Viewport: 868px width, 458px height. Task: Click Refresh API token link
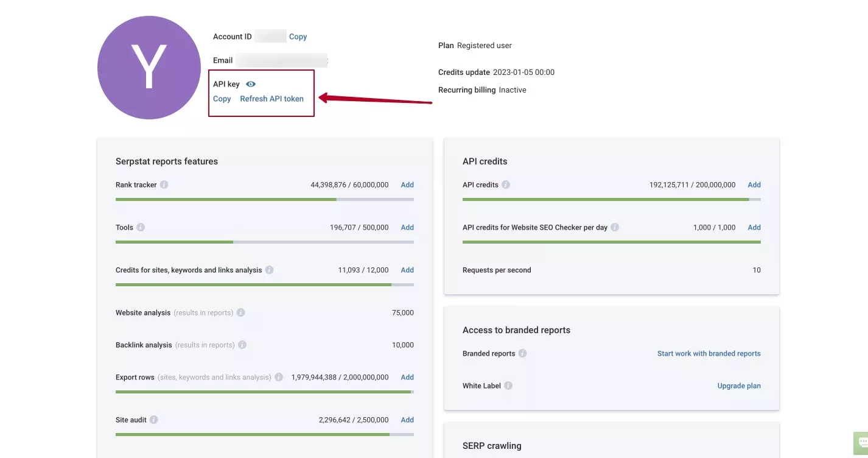pos(271,99)
